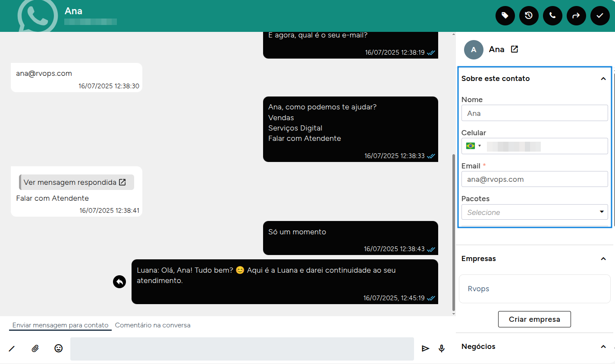Switch to Comentário na conversa tab
Viewport: 615px width, 364px height.
tap(153, 325)
